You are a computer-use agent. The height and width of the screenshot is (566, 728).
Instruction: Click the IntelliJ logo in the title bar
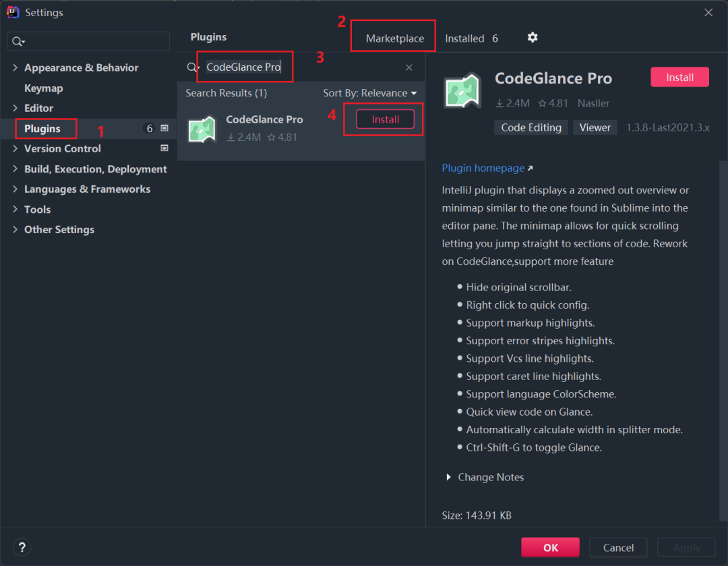click(13, 12)
